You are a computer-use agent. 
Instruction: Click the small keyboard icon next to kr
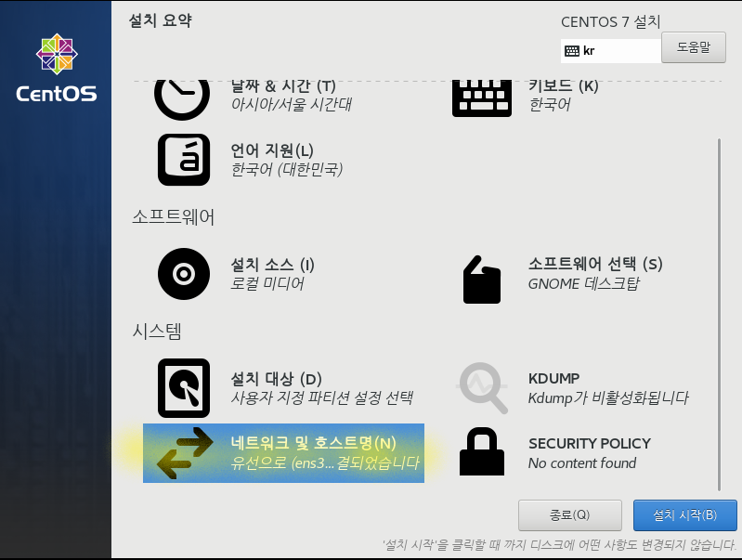[572, 51]
